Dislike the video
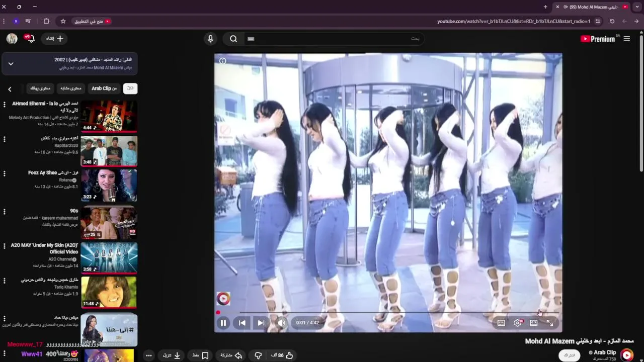 pos(258,355)
